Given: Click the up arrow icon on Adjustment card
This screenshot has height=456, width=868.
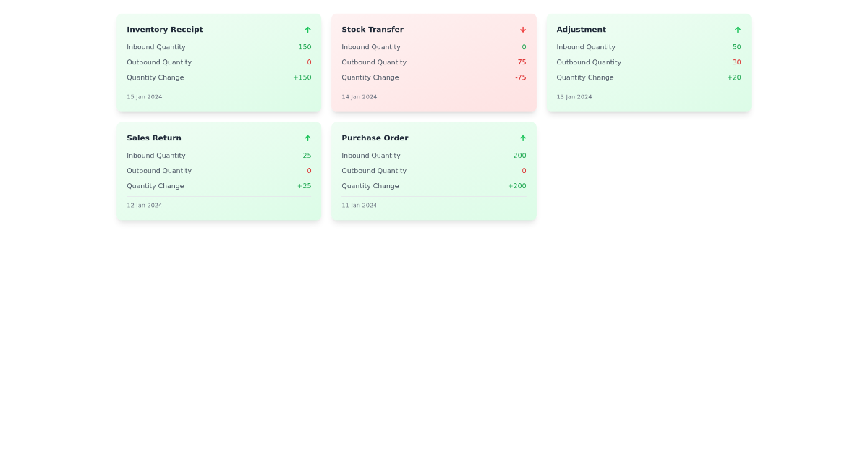Looking at the screenshot, I should click(x=737, y=30).
